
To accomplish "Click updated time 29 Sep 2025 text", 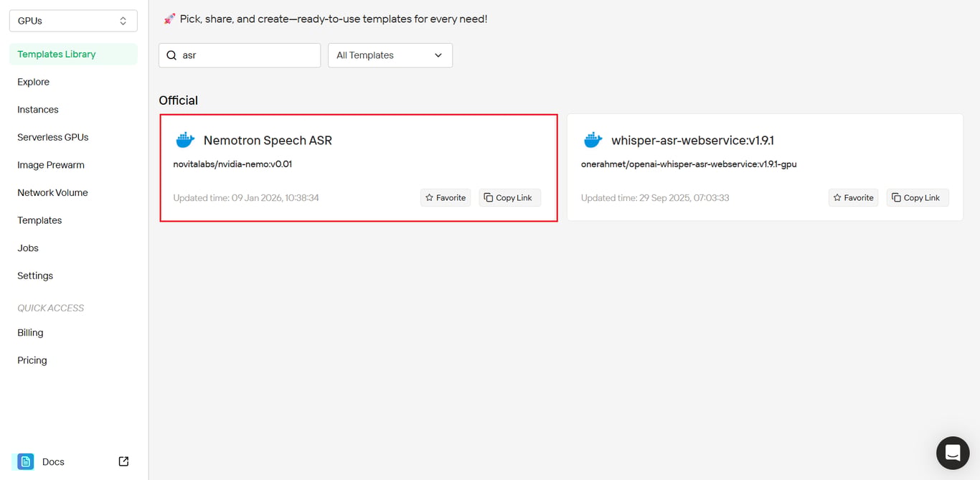I will 655,198.
